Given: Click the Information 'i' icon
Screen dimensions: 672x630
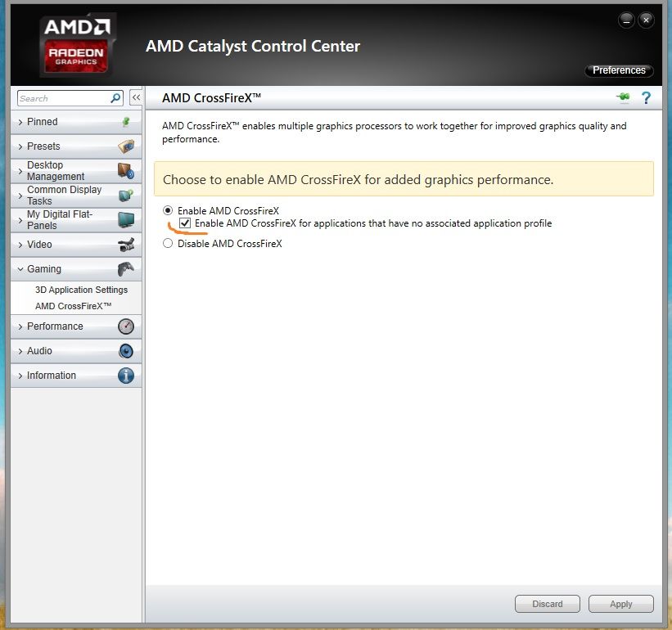Looking at the screenshot, I should pos(126,376).
